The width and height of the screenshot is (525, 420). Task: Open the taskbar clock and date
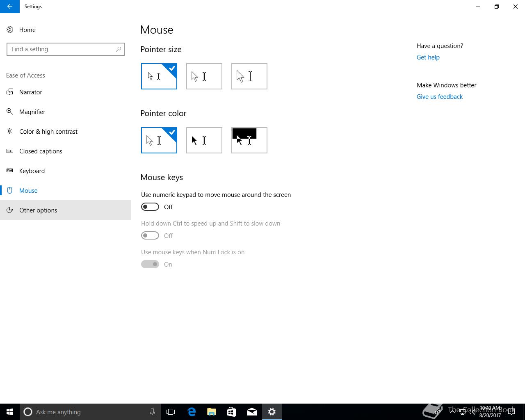(490, 412)
